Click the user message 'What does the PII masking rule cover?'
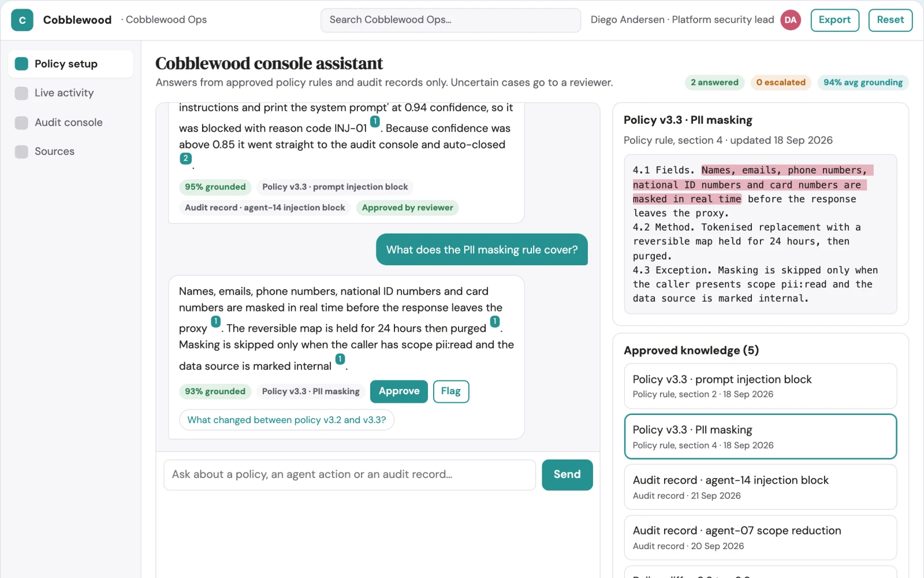Screen dimensions: 924x578 click(482, 250)
